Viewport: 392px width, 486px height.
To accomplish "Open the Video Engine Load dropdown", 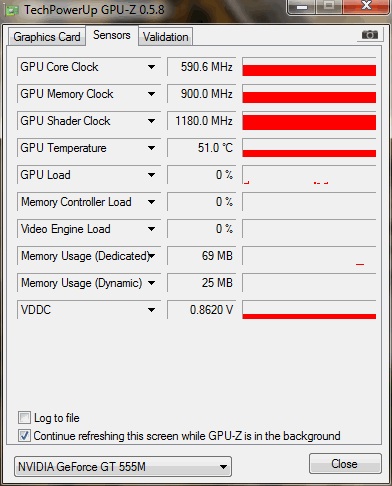I will 151,229.
